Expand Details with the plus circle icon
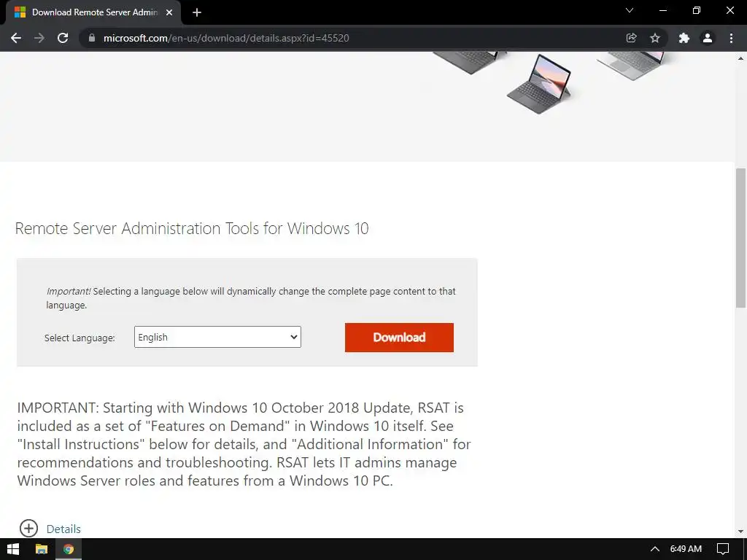747x560 pixels. 28,528
